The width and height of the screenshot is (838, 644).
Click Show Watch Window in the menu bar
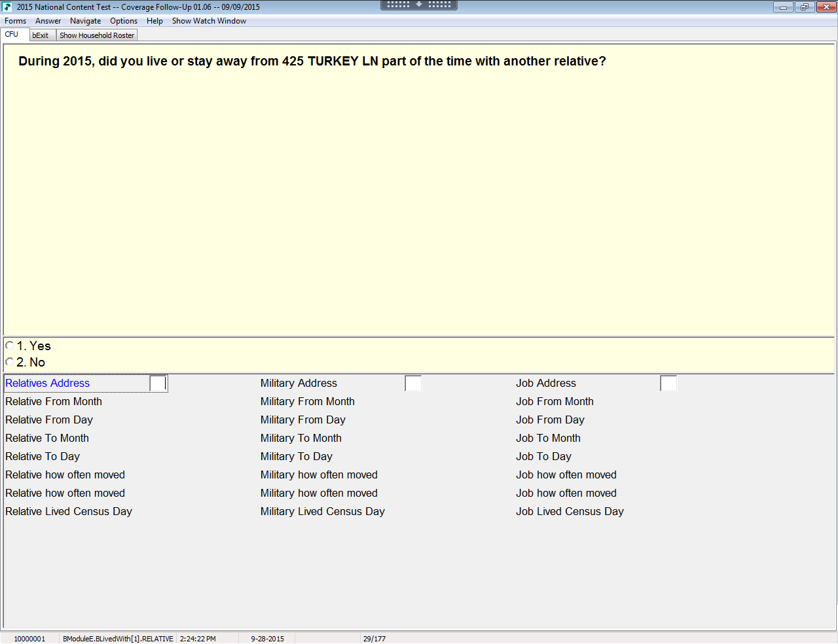click(x=209, y=21)
